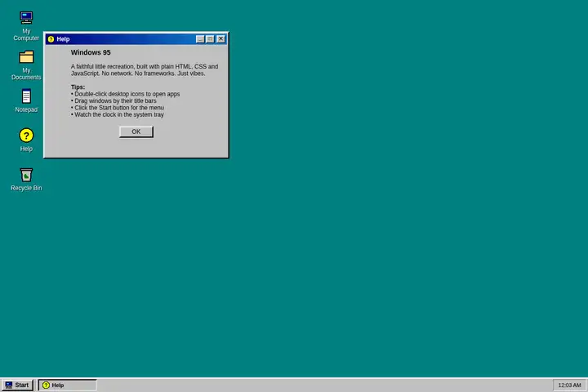Click tip 'Drag windows by their title bars'

114,100
